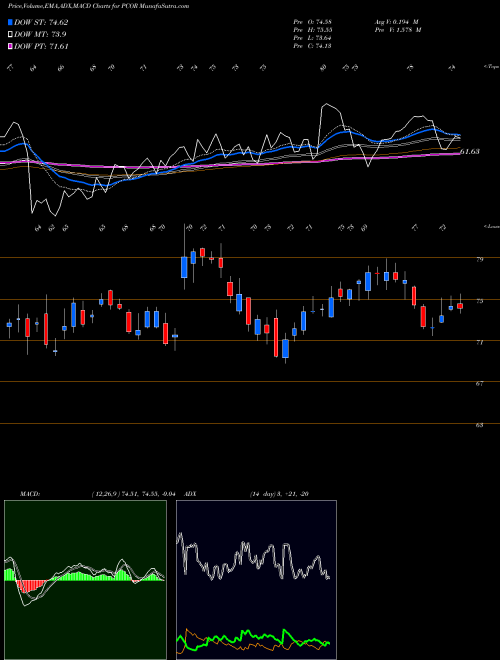Click the 71 price axis label
Screen dimensions: 500x660
[x=479, y=343]
